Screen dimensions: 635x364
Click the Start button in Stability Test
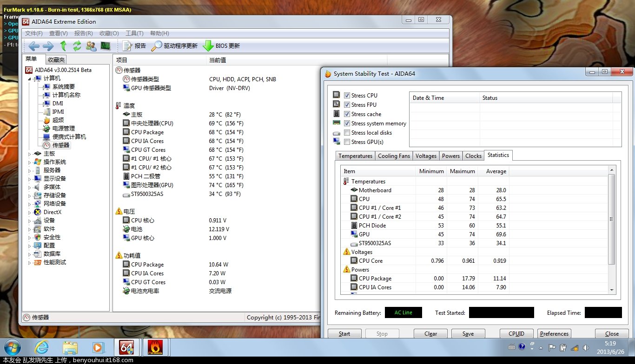(344, 333)
